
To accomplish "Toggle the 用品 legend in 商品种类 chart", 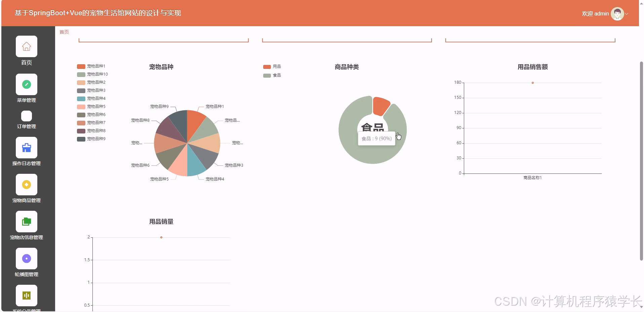I will [x=272, y=67].
